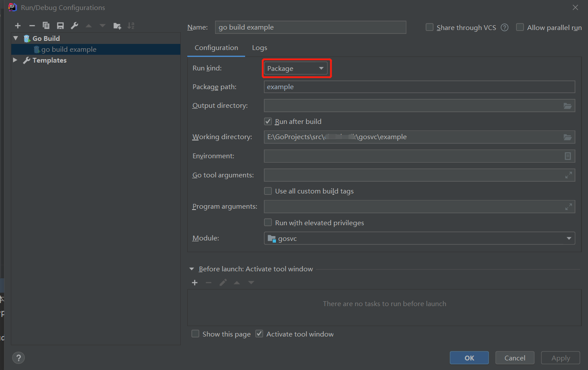
Task: Collapse the Go Build tree node
Action: coord(16,38)
